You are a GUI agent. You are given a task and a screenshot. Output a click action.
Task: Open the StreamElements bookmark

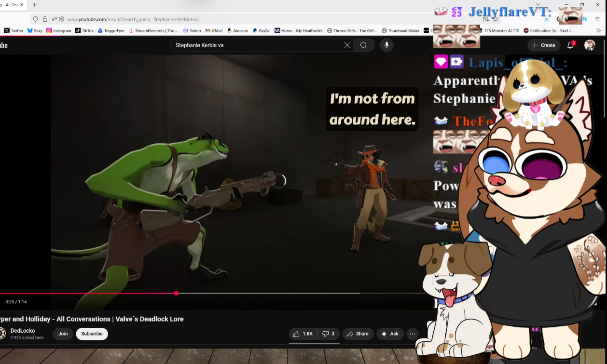(153, 31)
